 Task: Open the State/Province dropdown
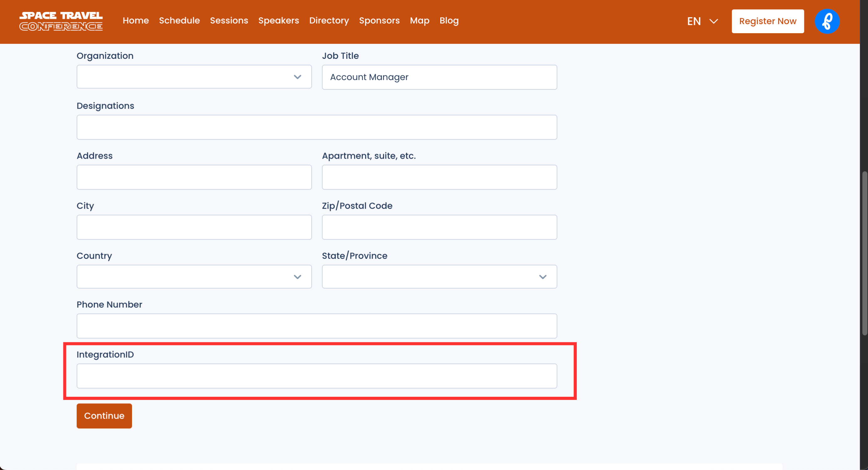[x=439, y=276]
